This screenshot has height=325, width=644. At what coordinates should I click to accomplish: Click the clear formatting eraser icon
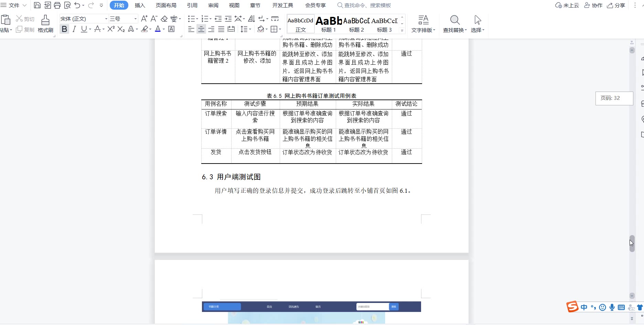click(164, 19)
